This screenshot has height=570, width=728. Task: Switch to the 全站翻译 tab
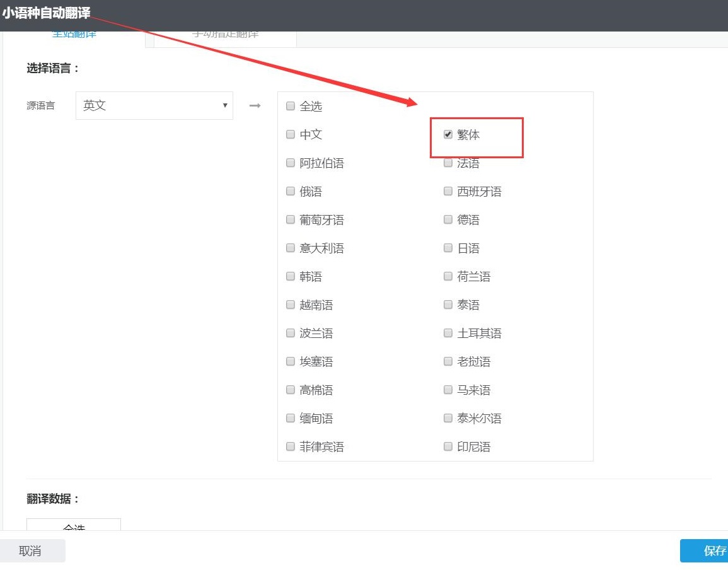(x=74, y=33)
